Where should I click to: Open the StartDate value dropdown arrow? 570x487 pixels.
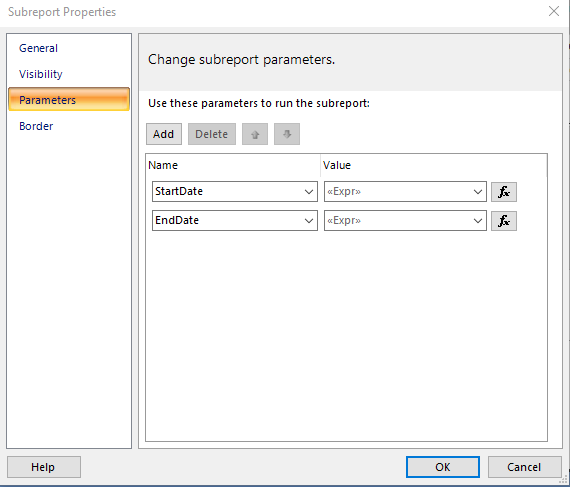[478, 192]
